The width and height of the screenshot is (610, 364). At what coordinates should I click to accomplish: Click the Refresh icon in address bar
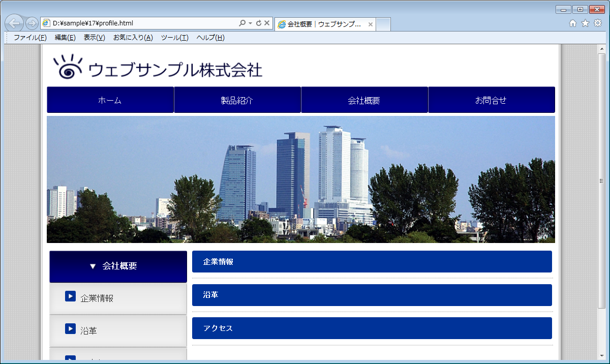(259, 23)
